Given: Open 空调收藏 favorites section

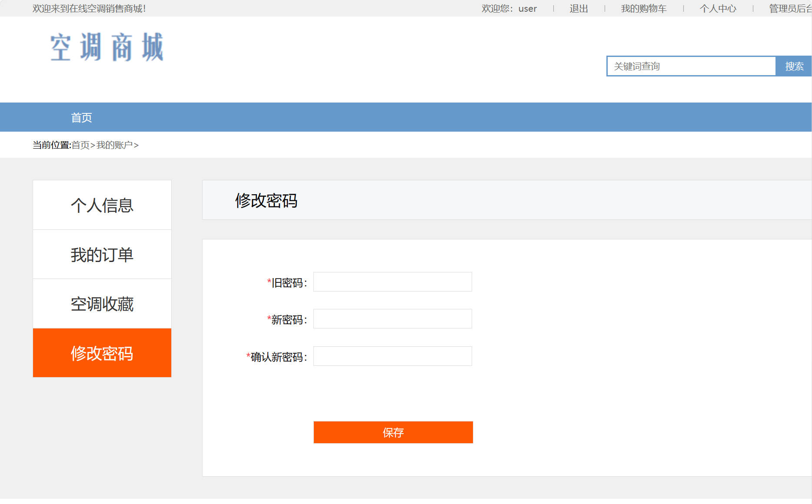Looking at the screenshot, I should pyautogui.click(x=102, y=304).
